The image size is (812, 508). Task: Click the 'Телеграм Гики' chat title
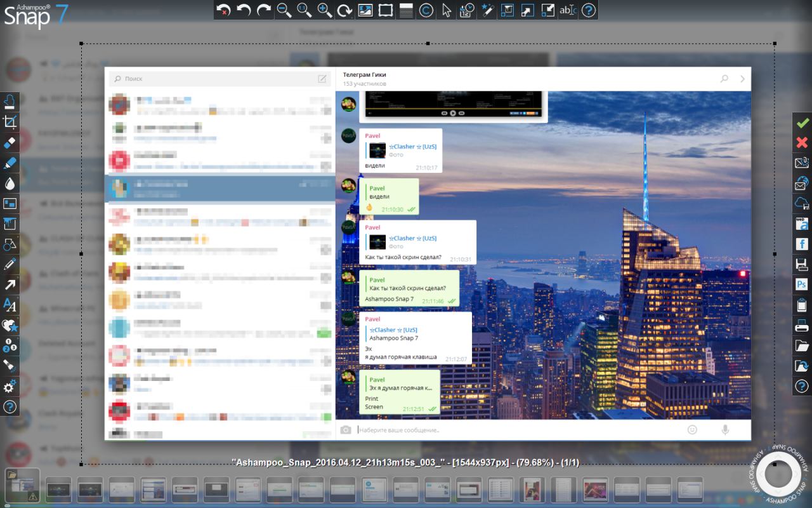click(365, 75)
